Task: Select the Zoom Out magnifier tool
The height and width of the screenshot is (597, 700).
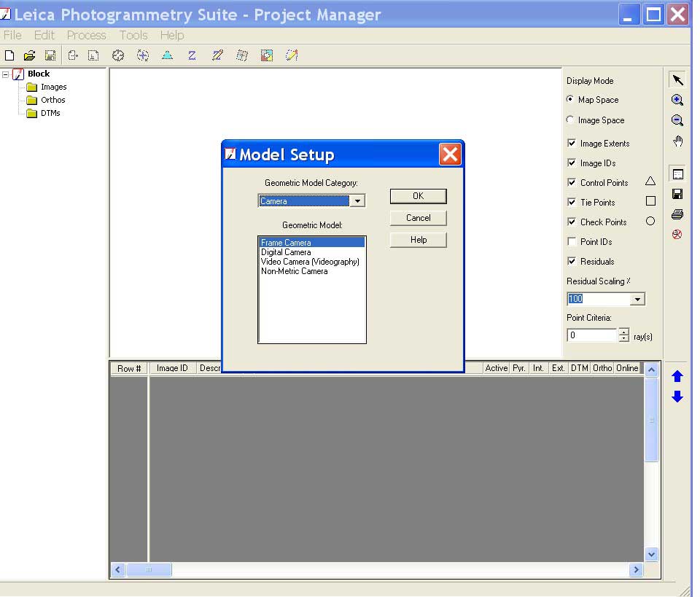Action: tap(677, 121)
